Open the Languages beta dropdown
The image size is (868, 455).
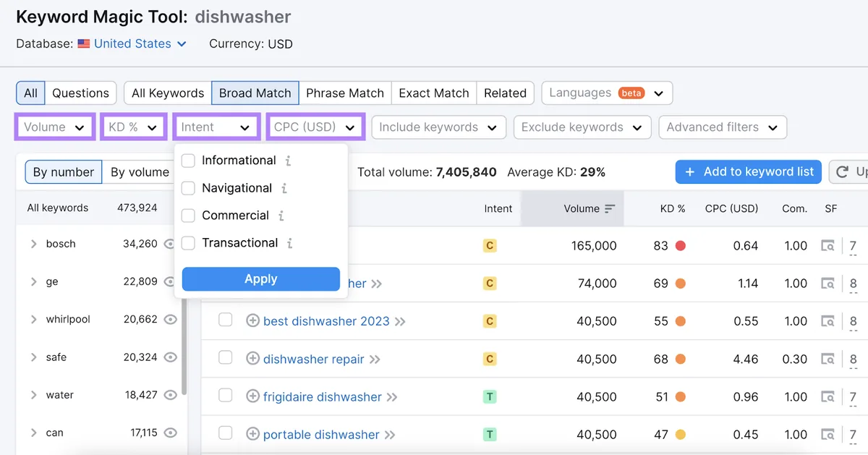(x=608, y=93)
